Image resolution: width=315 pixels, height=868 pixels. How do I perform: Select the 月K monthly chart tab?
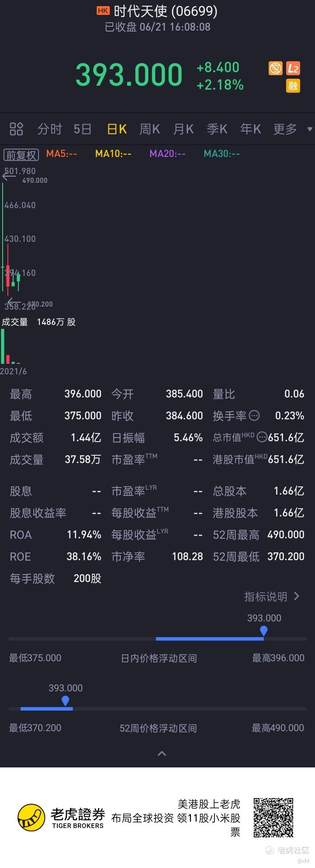click(x=183, y=129)
